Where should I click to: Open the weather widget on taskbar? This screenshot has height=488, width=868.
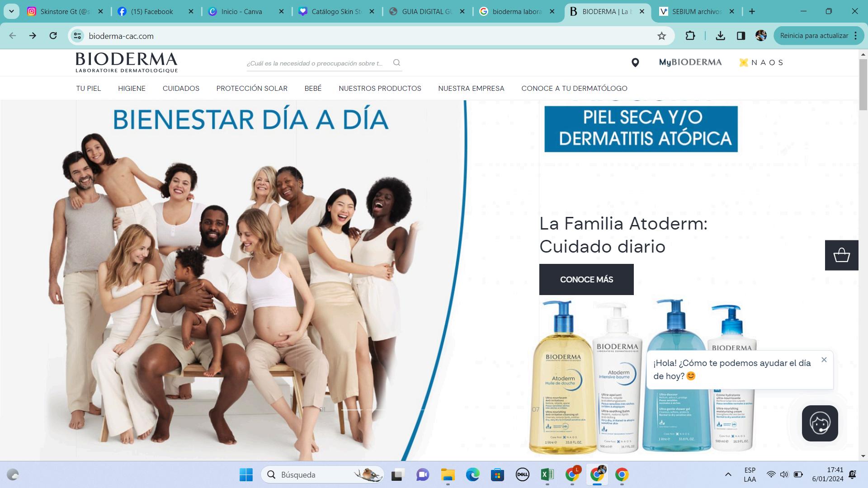[x=13, y=474]
